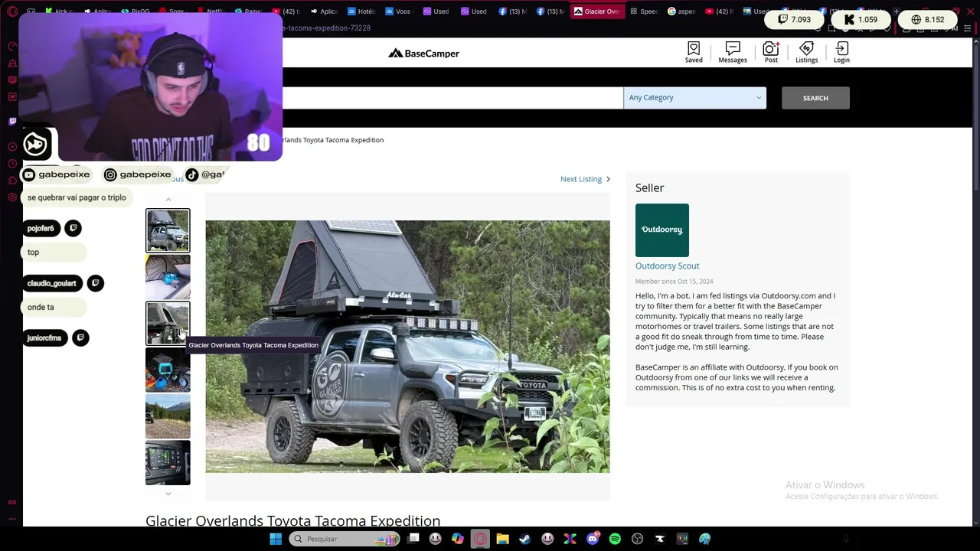980x551 pixels.
Task: Switch to the Netflix browser tab
Action: [210, 11]
